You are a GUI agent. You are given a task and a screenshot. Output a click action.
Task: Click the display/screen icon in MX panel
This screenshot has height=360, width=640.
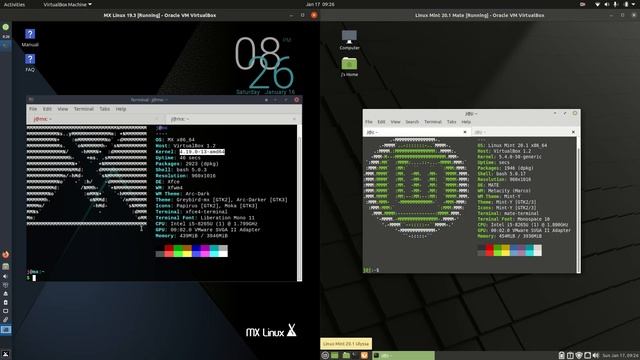point(6,311)
